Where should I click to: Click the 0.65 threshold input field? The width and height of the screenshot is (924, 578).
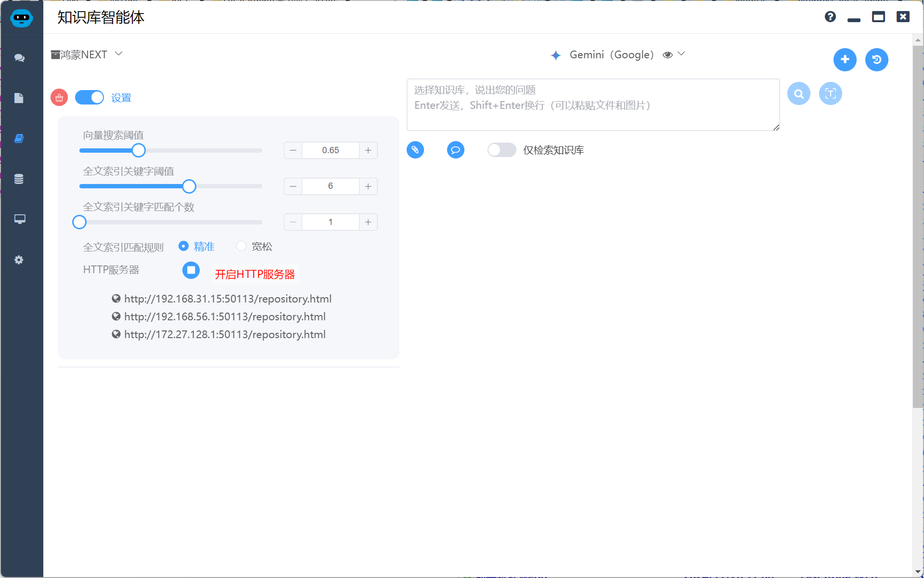[331, 150]
